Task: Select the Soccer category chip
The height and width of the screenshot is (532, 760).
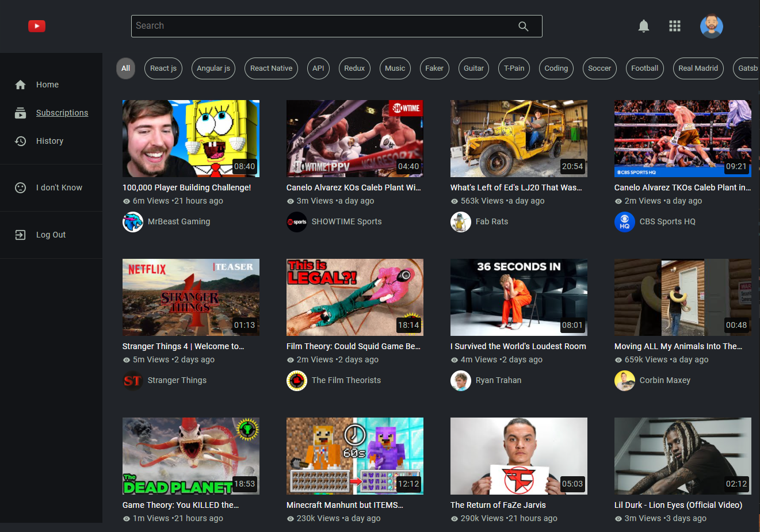Action: pyautogui.click(x=599, y=68)
